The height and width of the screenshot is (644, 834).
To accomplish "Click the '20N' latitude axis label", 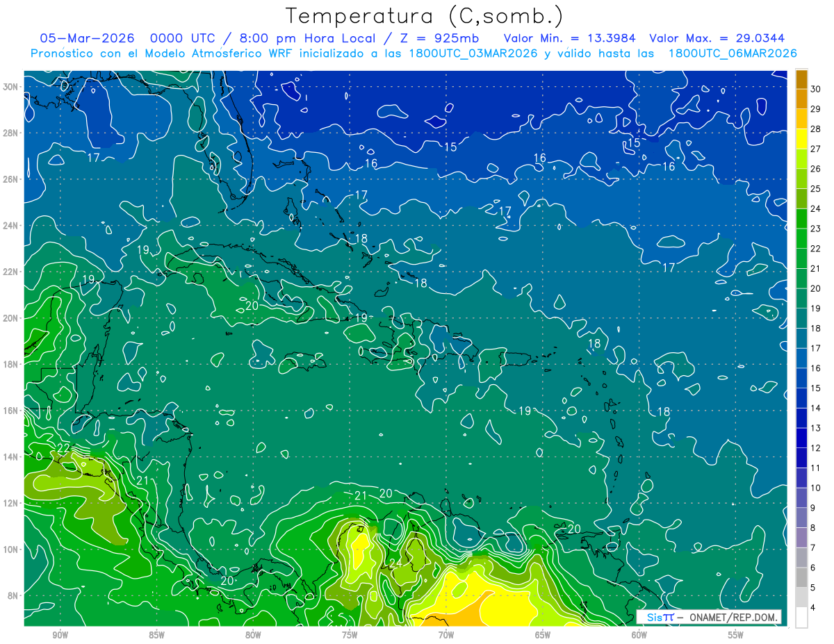I will coord(11,318).
